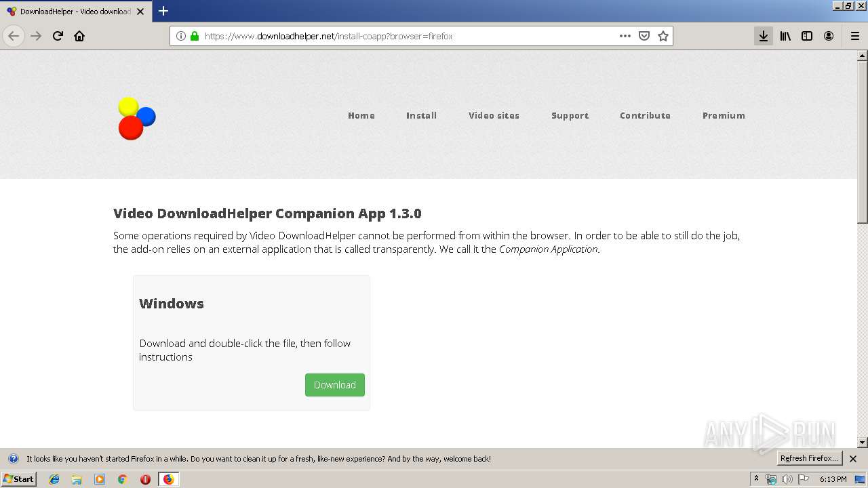Click the Show desktop tray icon
Viewport: 868px width, 488px height.
coord(861,479)
